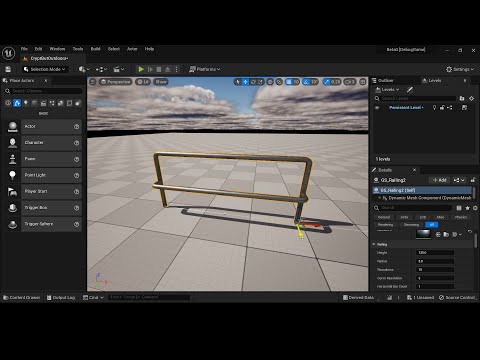
Task: Open help for Point Light actor
Action: click(77, 175)
